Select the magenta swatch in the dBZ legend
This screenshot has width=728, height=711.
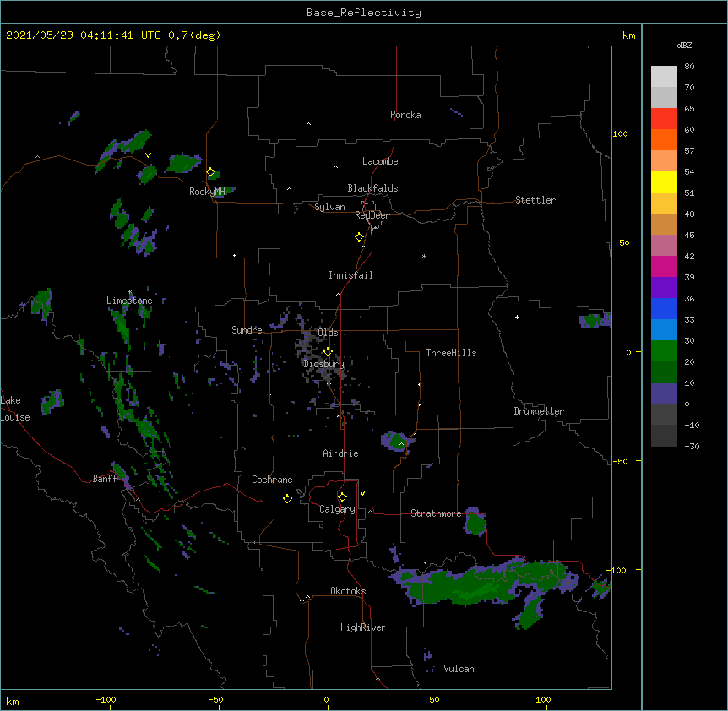664,266
